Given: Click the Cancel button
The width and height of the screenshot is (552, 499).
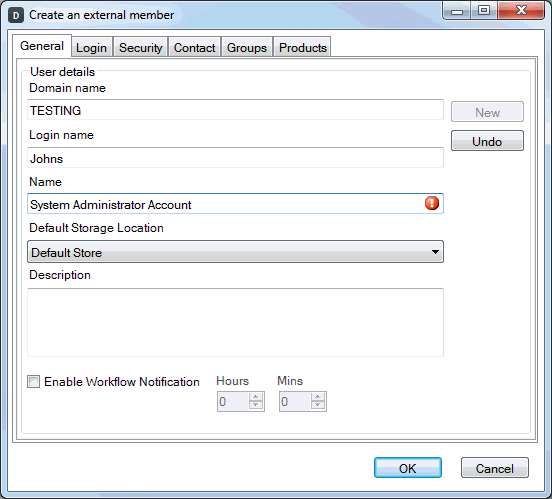Looking at the screenshot, I should tap(495, 468).
